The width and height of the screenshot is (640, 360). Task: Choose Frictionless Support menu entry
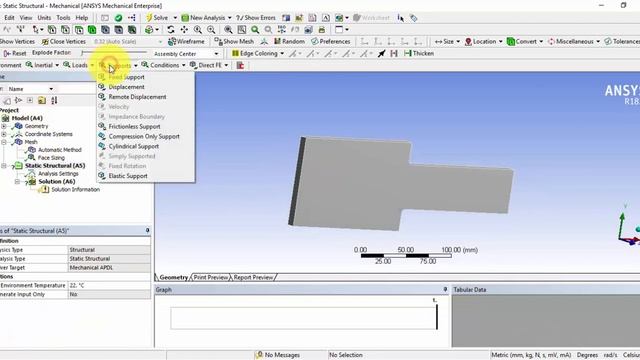[x=134, y=127]
